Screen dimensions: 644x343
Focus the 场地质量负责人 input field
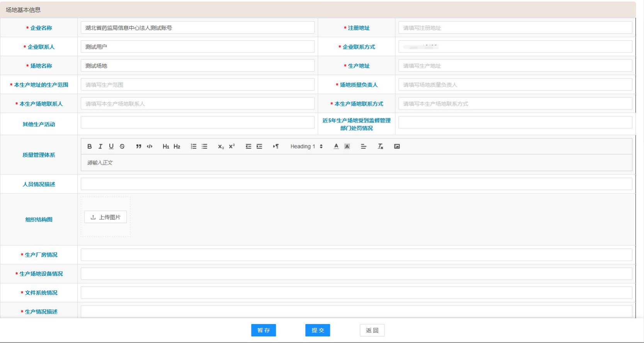515,85
